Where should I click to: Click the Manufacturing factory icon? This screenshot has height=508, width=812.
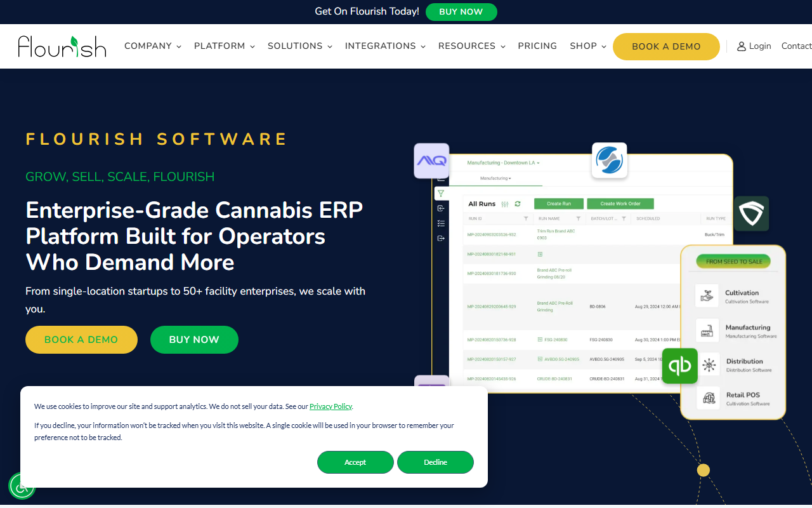pos(707,330)
